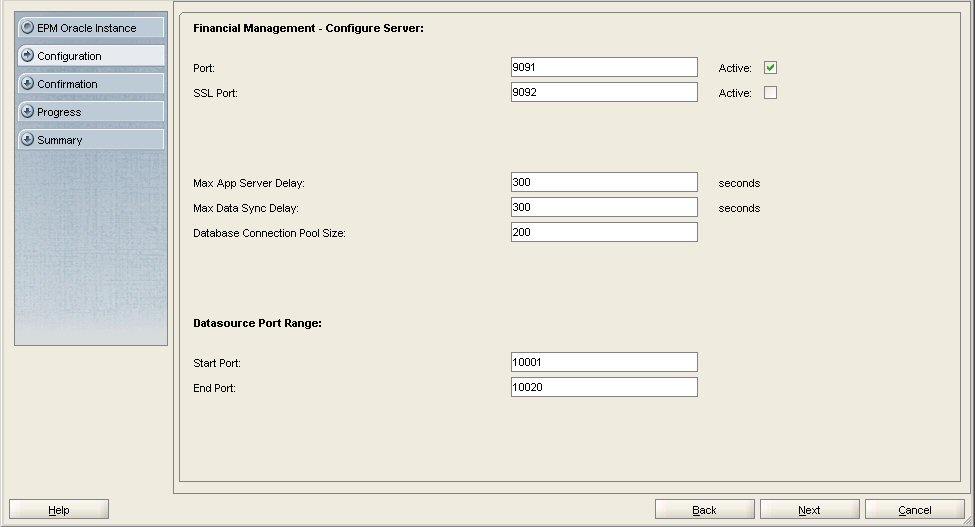Viewport: 975px width, 527px height.
Task: Click the EPM Oracle Instance step icon
Action: (x=27, y=27)
